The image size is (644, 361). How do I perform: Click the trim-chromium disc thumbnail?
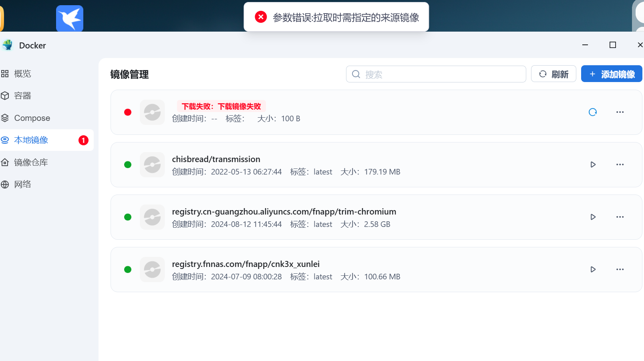(x=152, y=217)
